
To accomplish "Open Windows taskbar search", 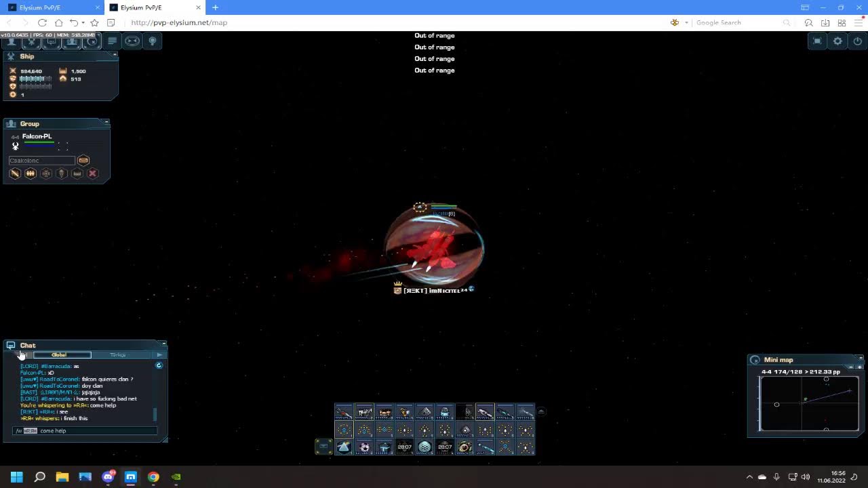I will (40, 476).
